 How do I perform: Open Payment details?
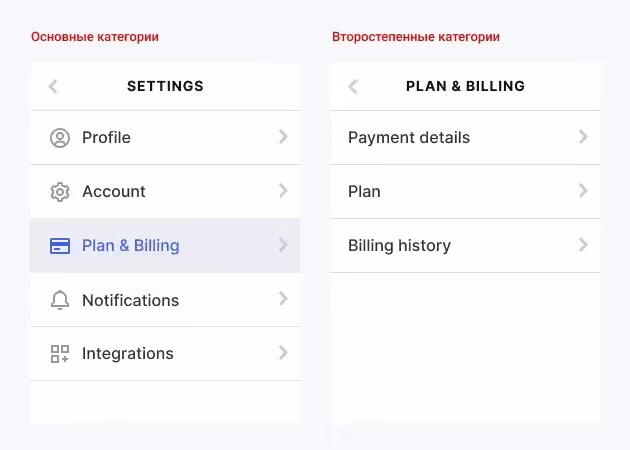[409, 138]
